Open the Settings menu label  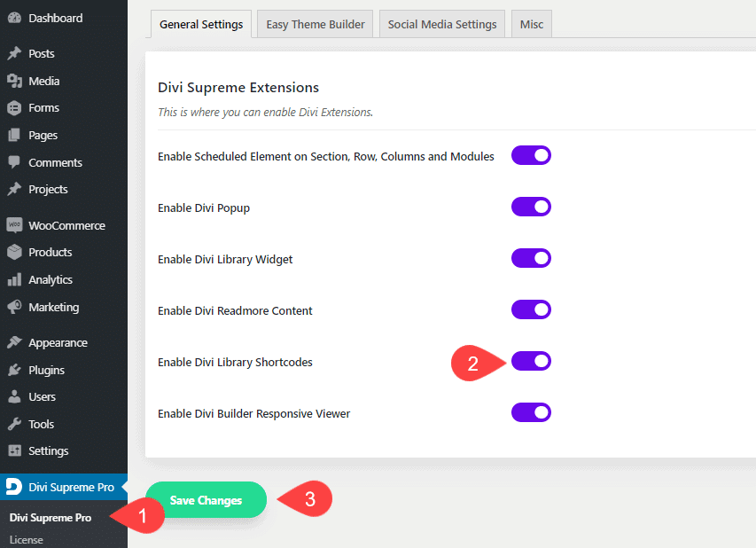coord(49,451)
